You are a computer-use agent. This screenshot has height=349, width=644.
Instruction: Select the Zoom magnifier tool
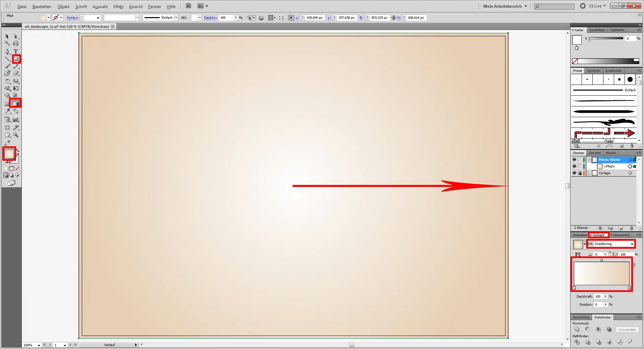pos(16,135)
